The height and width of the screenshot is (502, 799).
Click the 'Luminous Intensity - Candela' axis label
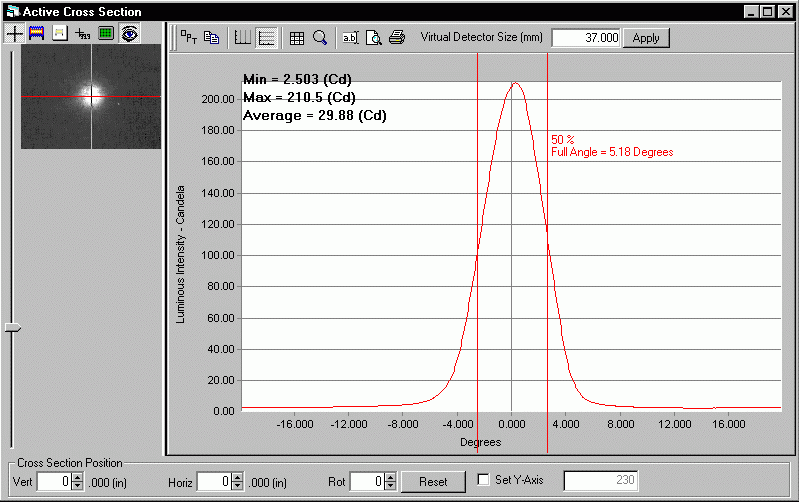[x=180, y=254]
